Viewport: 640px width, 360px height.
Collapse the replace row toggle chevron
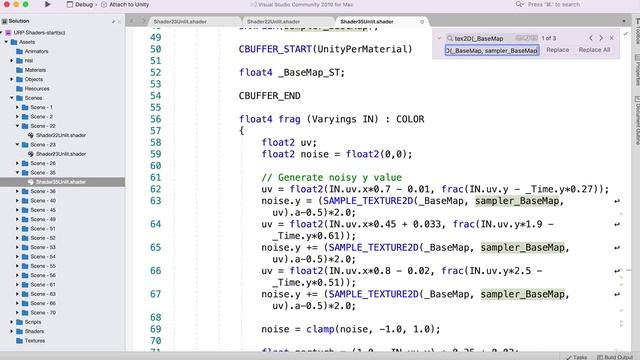click(x=439, y=38)
